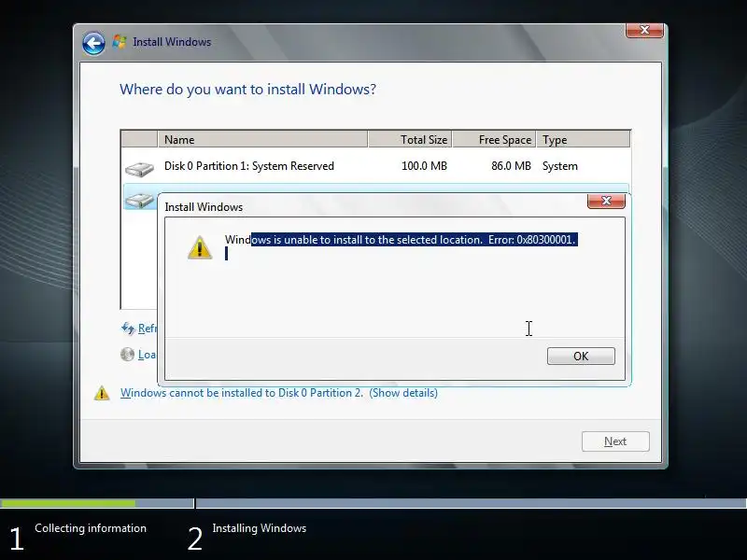This screenshot has height=560, width=747.
Task: Click the 100.0 MB total size value
Action: 424,166
